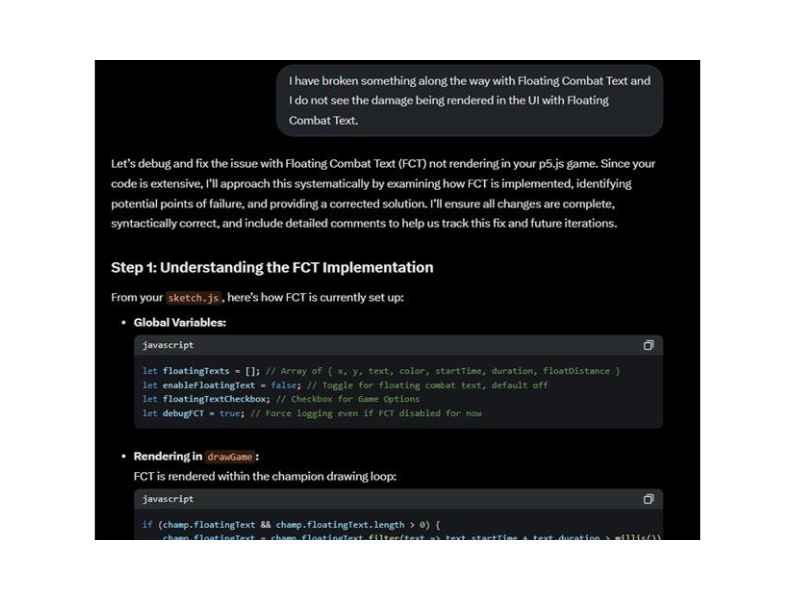This screenshot has width=800, height=600.
Task: Click the Step 1 Understanding FCT heading
Action: click(x=272, y=267)
